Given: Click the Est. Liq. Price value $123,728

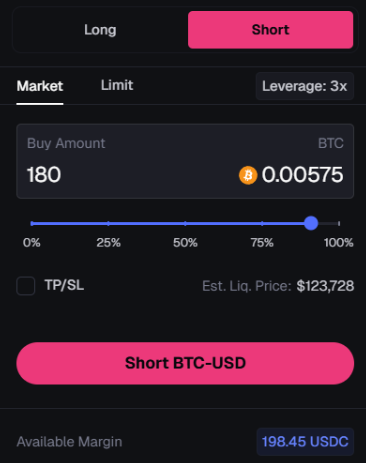Looking at the screenshot, I should coord(325,286).
